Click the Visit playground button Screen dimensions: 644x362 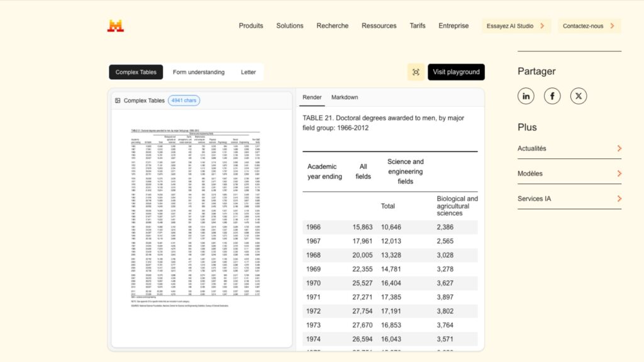[x=456, y=72]
